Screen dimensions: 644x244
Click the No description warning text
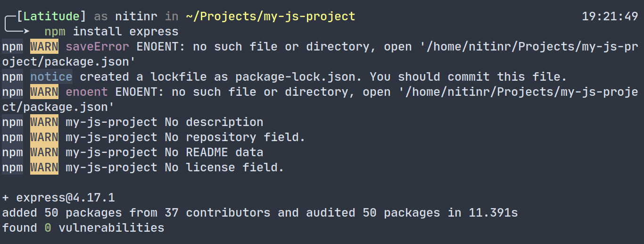coord(214,122)
